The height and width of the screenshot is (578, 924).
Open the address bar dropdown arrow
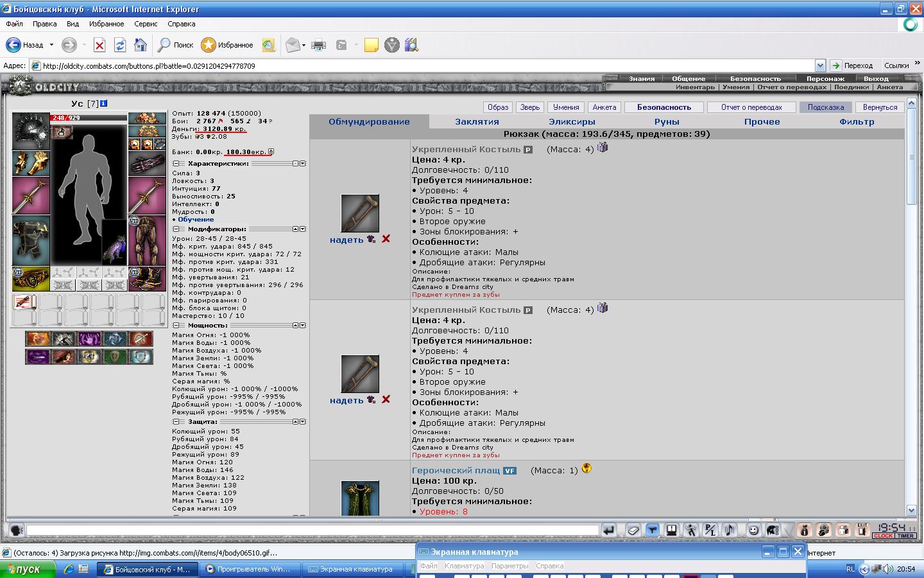820,66
